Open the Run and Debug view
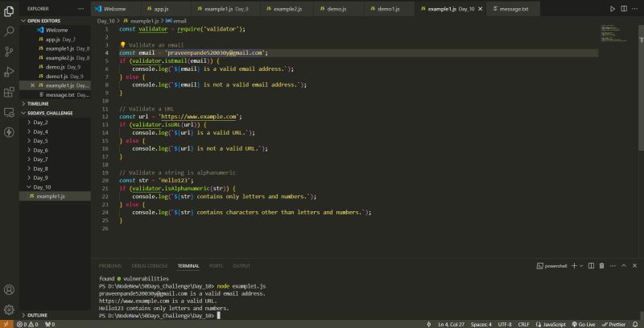Image resolution: width=644 pixels, height=328 pixels. point(9,71)
